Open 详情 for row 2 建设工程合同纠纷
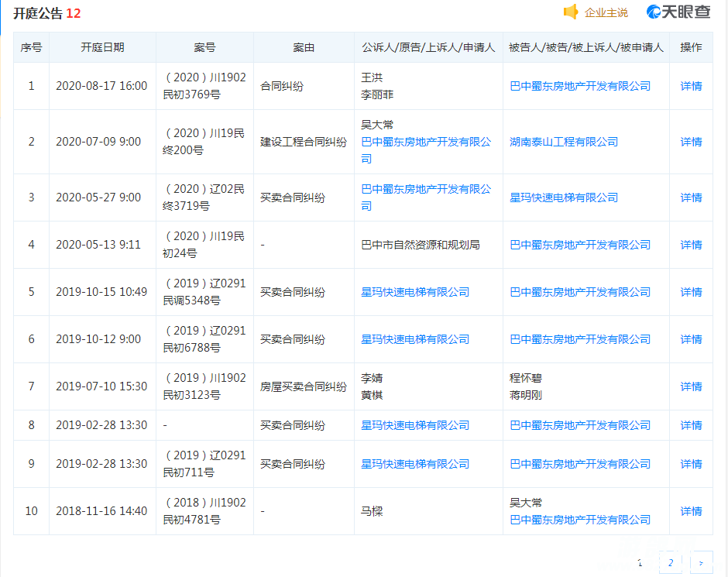Screen dimensions: 728x577 coord(691,142)
